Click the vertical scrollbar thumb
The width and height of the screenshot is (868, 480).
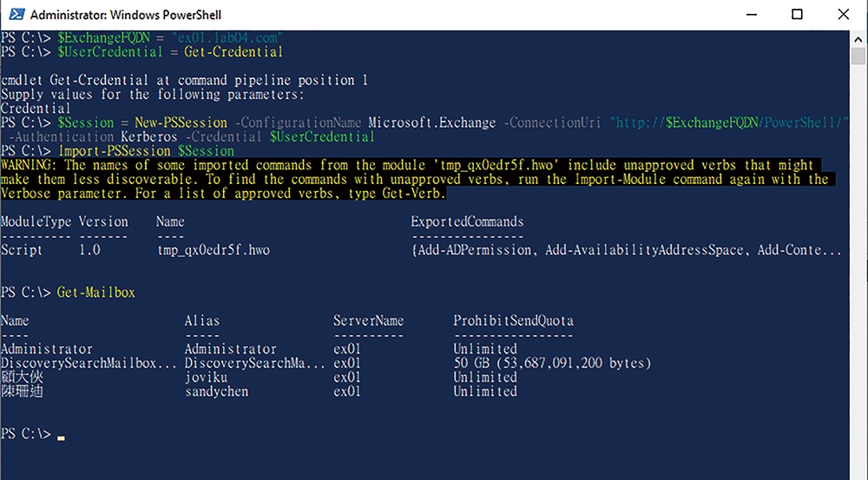[858, 56]
